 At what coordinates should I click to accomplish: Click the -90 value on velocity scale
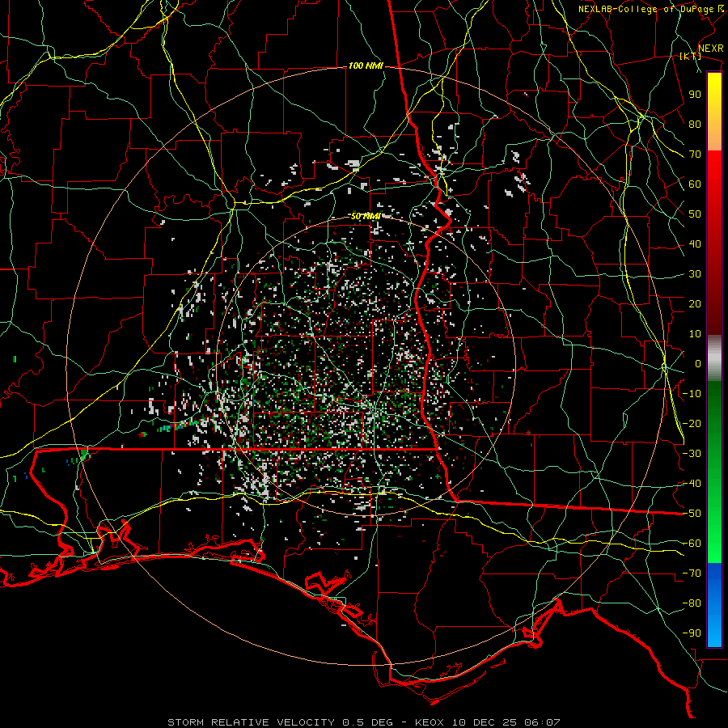click(x=692, y=633)
